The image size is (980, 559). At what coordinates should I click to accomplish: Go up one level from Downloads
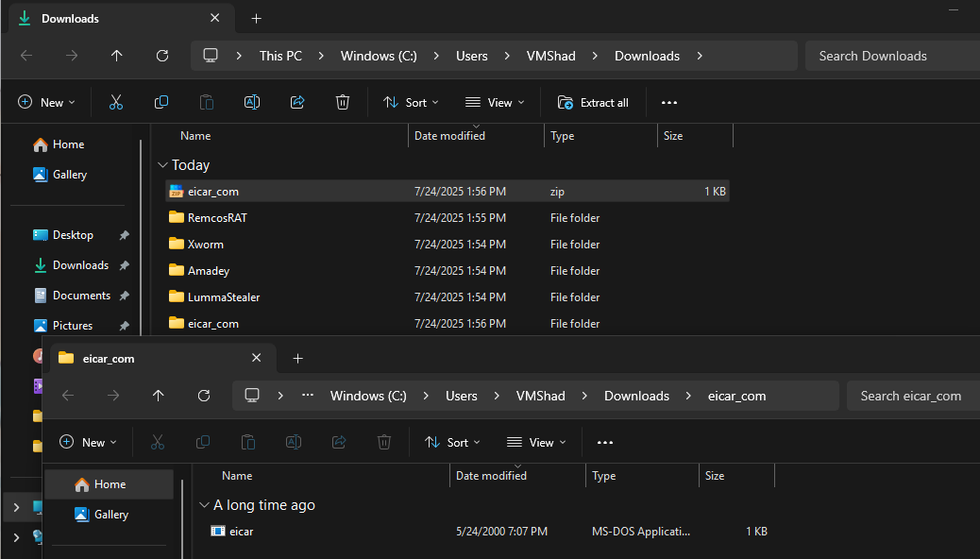[x=117, y=56]
